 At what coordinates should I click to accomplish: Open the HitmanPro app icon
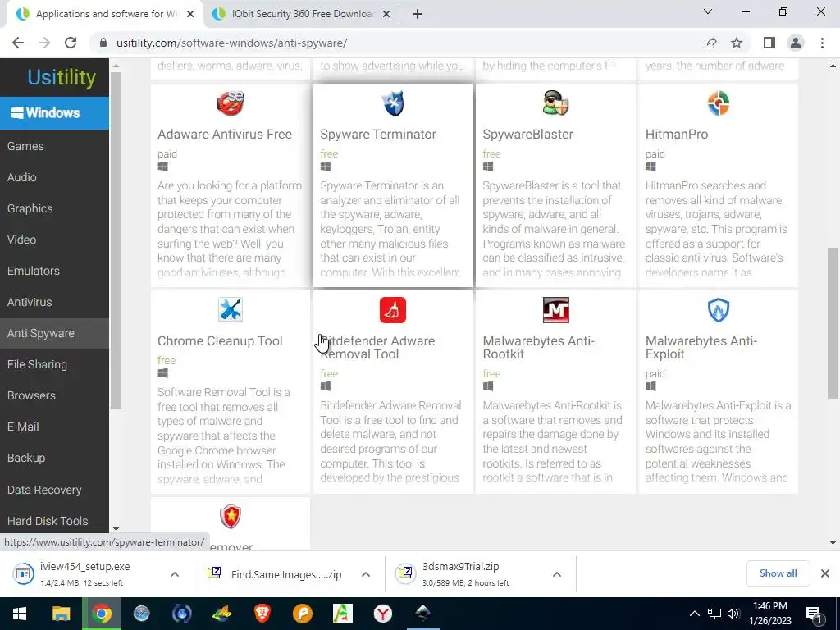(x=719, y=103)
